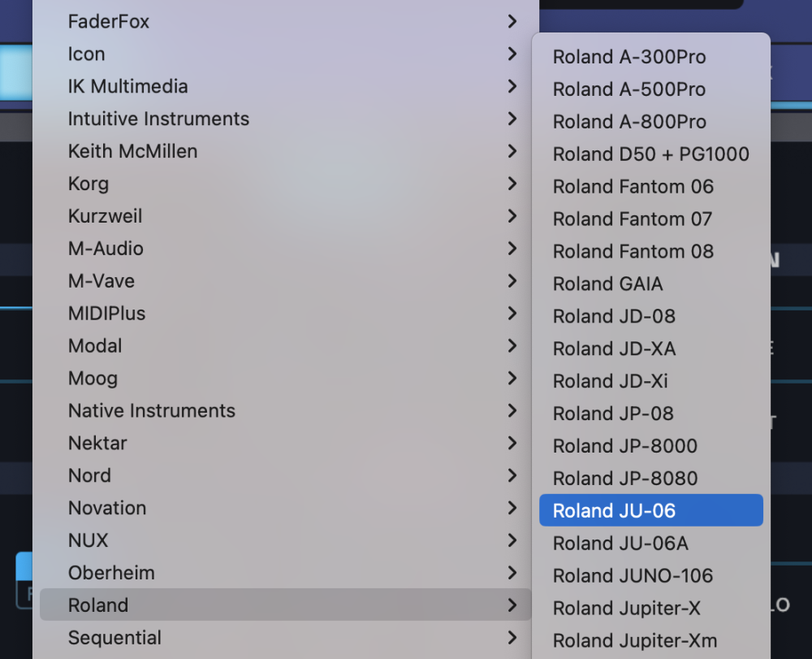This screenshot has width=812, height=659.
Task: Open the Moog submenu
Action: click(93, 379)
